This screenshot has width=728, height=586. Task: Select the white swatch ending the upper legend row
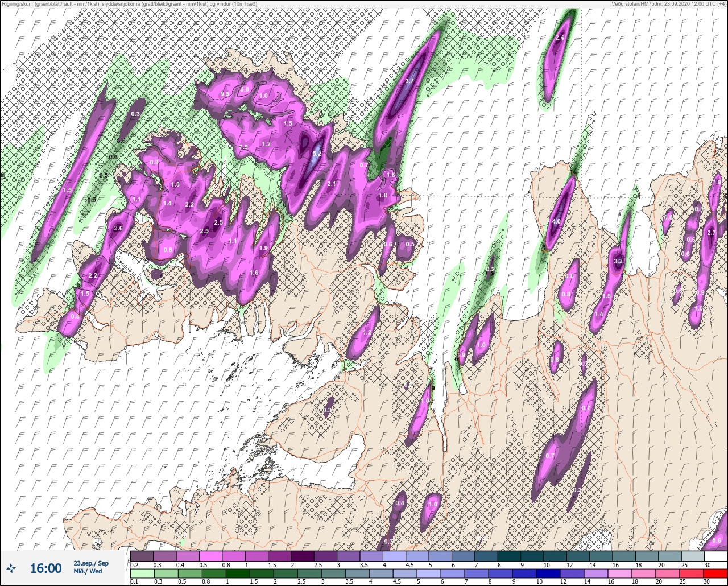pyautogui.click(x=715, y=556)
